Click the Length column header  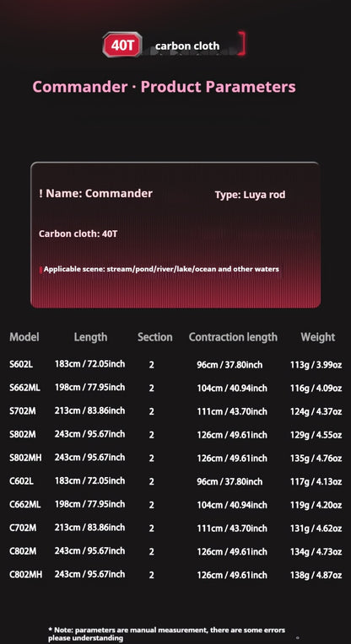[x=90, y=337]
